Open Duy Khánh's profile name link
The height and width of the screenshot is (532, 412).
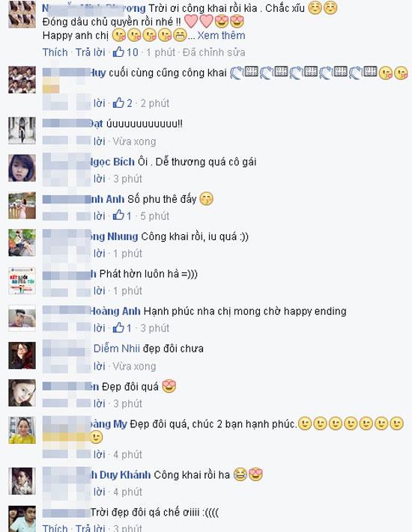121,474
